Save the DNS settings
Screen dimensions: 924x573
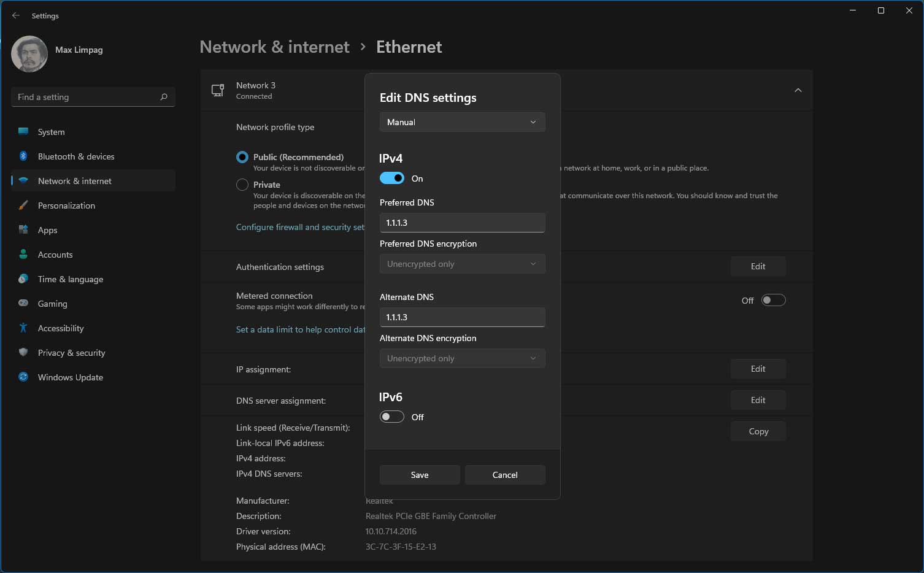(420, 475)
